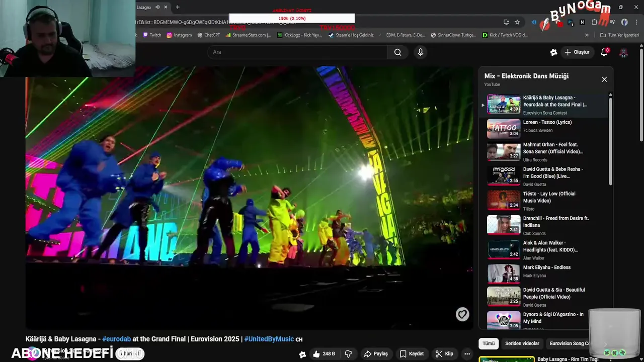Open the account avatar menu
644x362 pixels.
623,52
